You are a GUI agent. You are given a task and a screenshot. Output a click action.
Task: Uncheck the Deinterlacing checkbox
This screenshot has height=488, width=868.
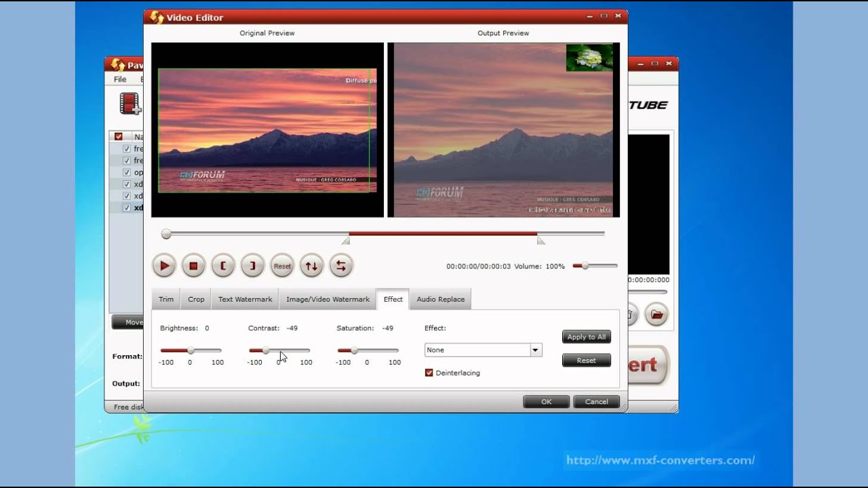coord(429,373)
